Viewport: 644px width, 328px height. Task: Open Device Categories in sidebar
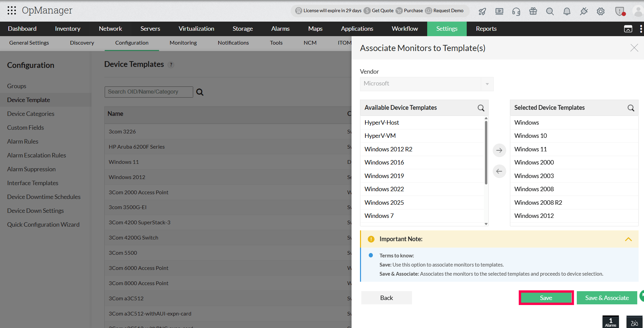tap(31, 114)
